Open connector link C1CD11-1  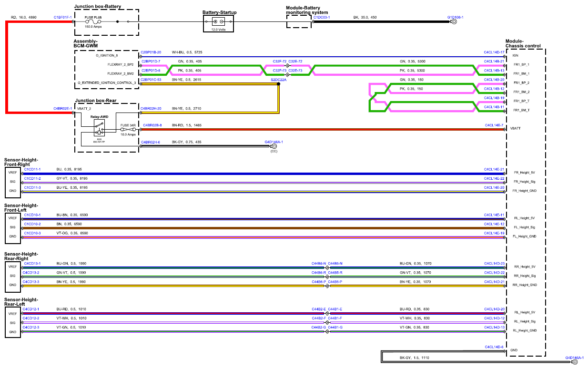pos(32,169)
